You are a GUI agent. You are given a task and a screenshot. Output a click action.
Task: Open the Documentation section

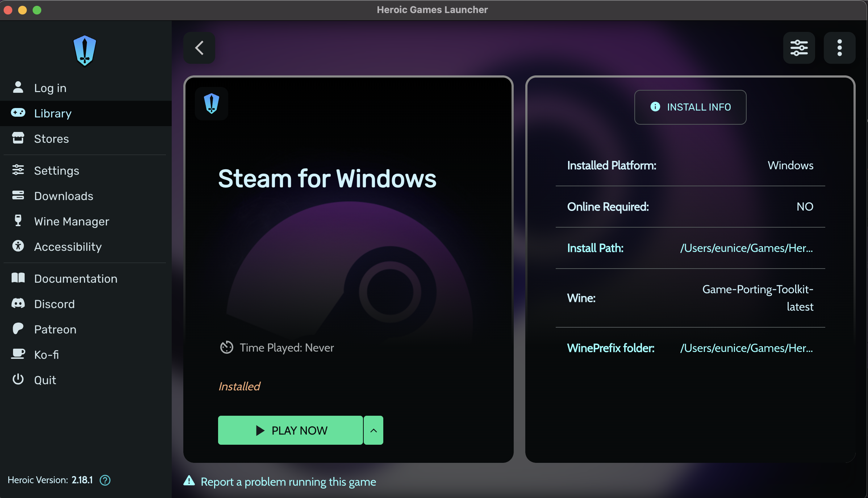75,278
